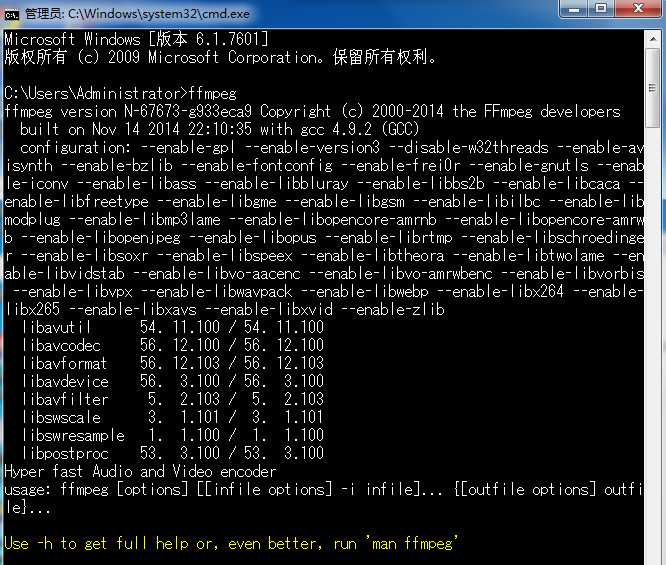Maximize the cmd.exe window

tap(601, 9)
